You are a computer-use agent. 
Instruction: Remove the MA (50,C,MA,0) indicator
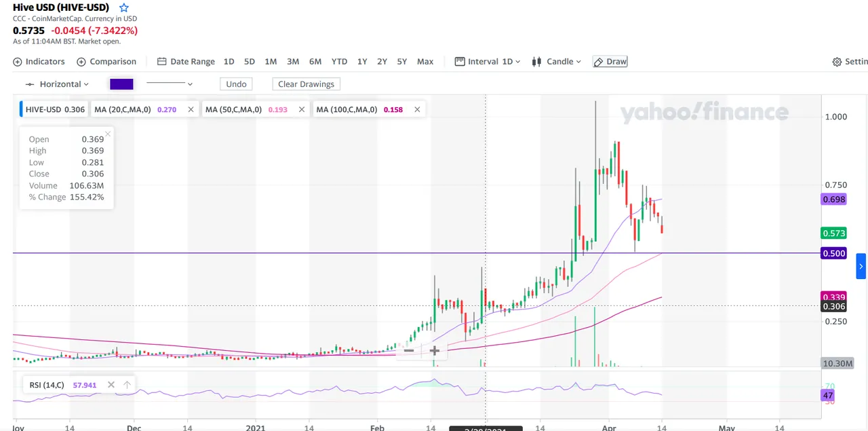click(x=302, y=109)
